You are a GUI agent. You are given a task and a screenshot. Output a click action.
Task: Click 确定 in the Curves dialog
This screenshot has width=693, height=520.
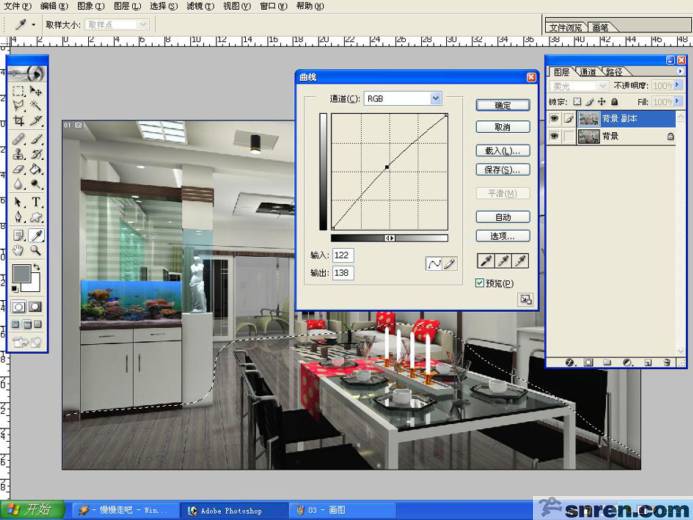(x=503, y=105)
